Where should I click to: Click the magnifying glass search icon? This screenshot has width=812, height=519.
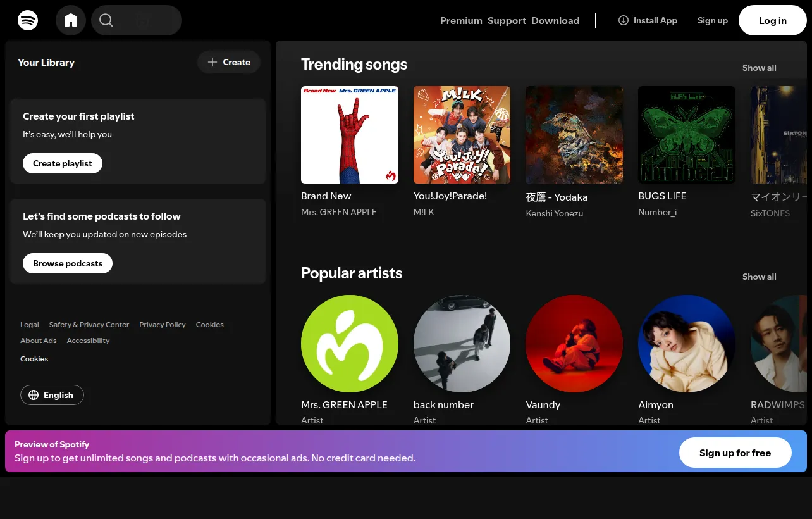(x=106, y=20)
